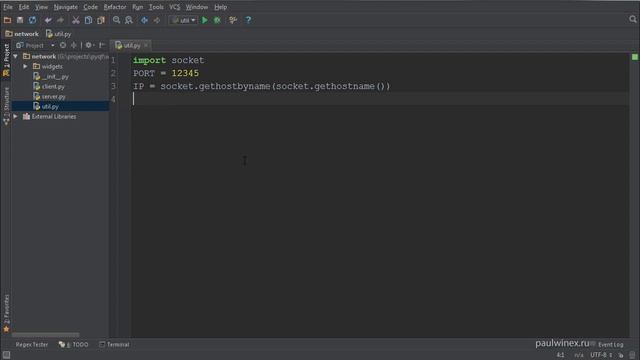This screenshot has width=640, height=360.
Task: Click the Find magnifier icon
Action: coord(116,20)
